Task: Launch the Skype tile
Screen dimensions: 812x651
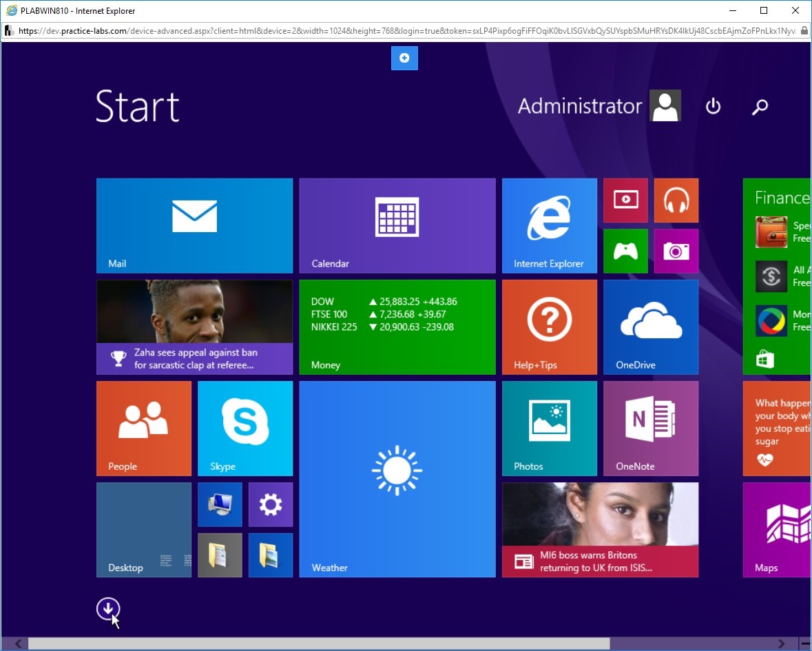Action: coord(245,428)
